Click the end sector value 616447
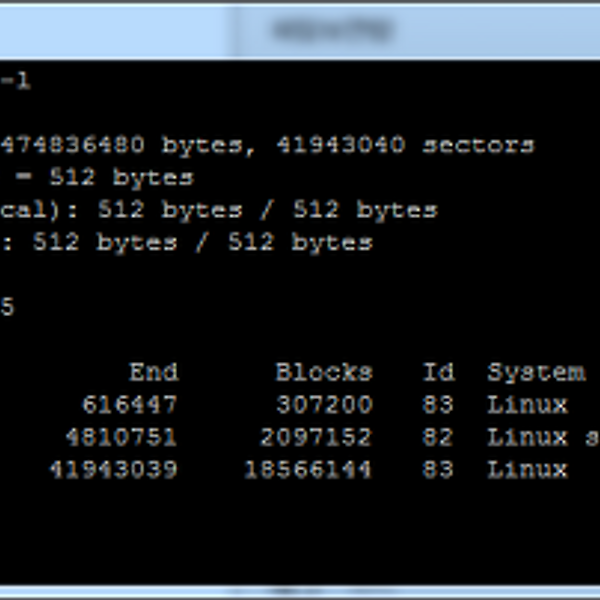 130,405
